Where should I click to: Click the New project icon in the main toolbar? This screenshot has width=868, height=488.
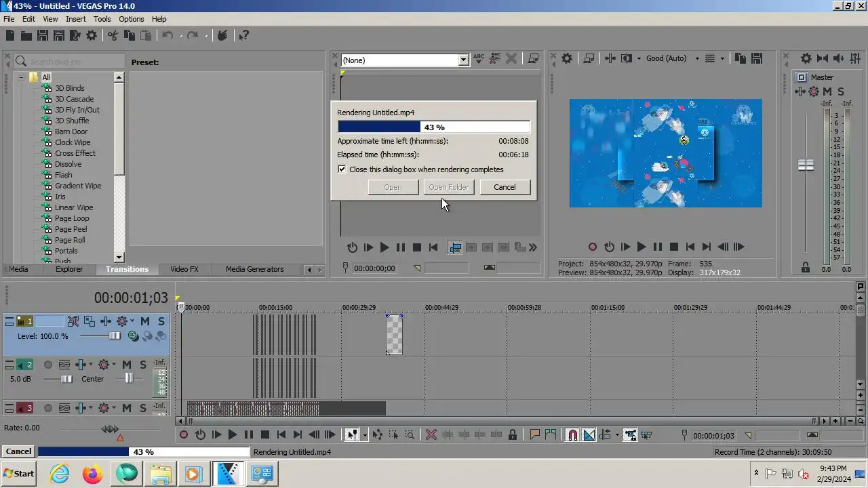click(10, 36)
